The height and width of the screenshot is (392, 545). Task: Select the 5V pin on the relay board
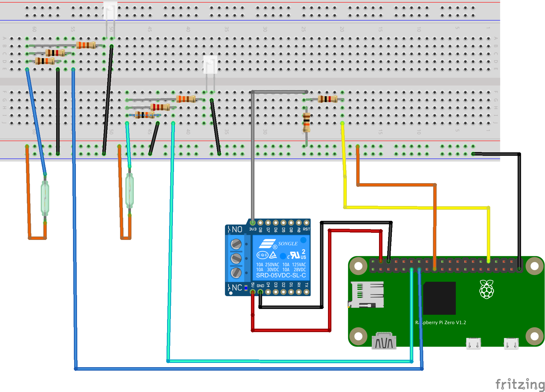[x=252, y=292]
